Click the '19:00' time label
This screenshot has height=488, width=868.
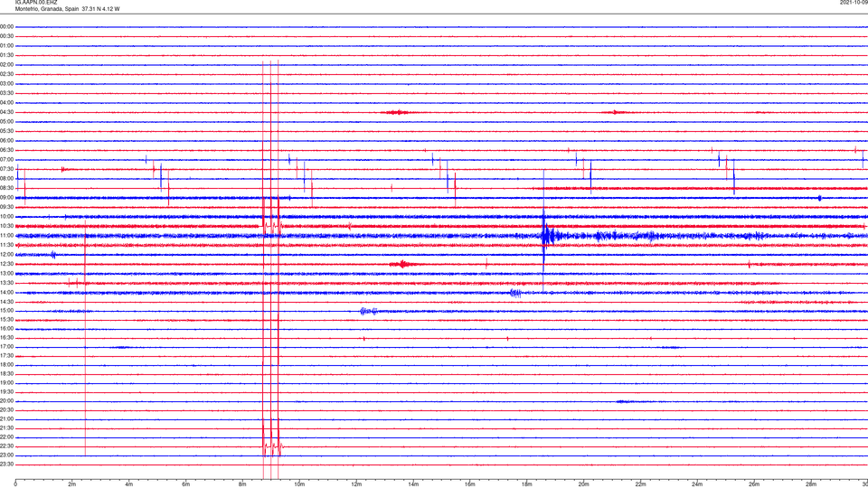tap(7, 383)
